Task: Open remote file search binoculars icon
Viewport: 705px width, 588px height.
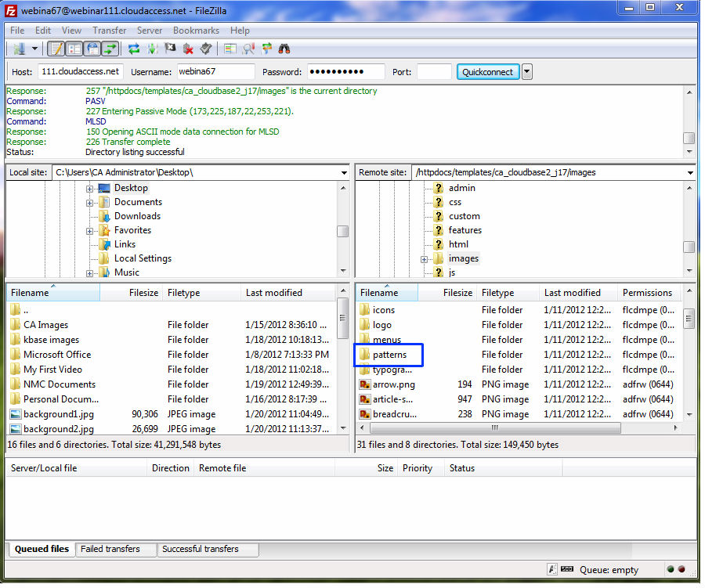Action: (284, 49)
